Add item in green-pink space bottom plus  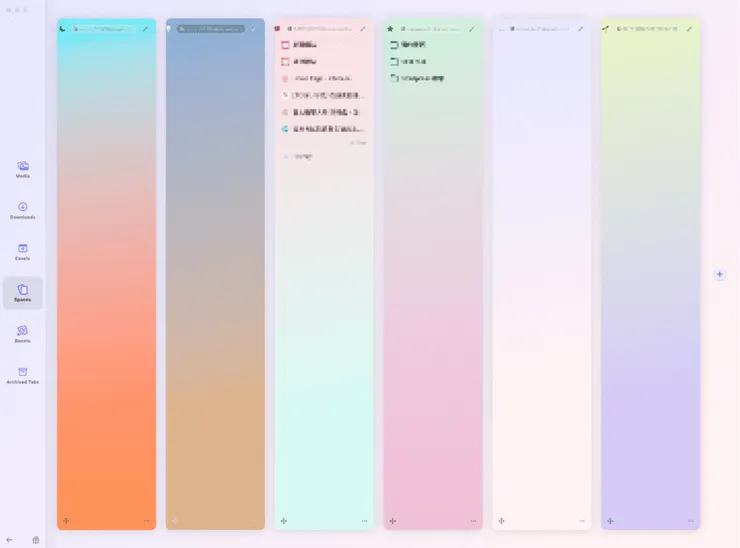tap(393, 521)
